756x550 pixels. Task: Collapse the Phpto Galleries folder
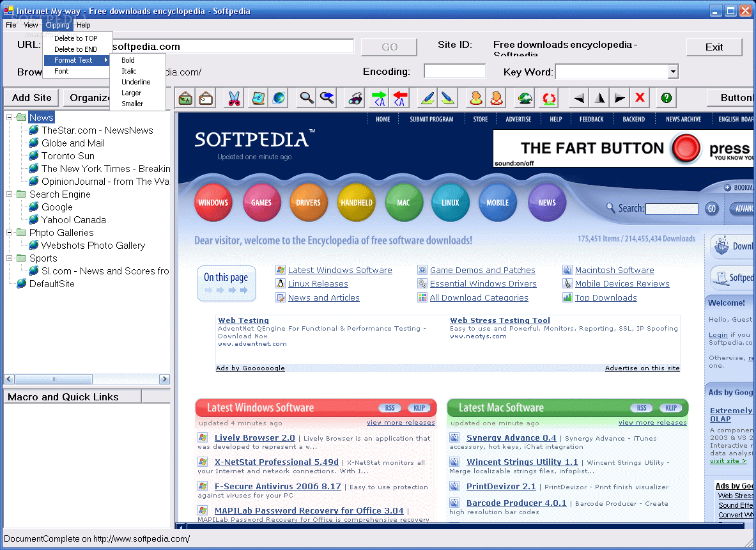pos(9,233)
